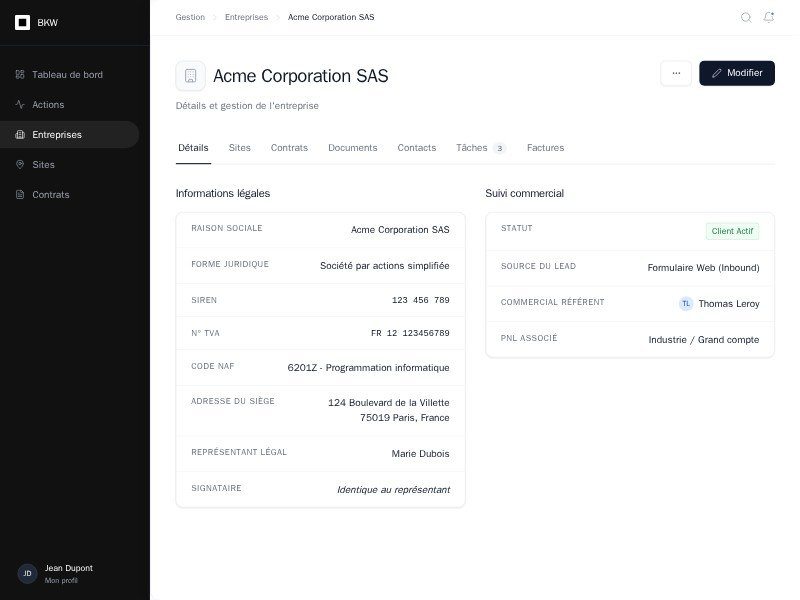Switch to the Contrats tab
This screenshot has width=800, height=600.
[289, 148]
